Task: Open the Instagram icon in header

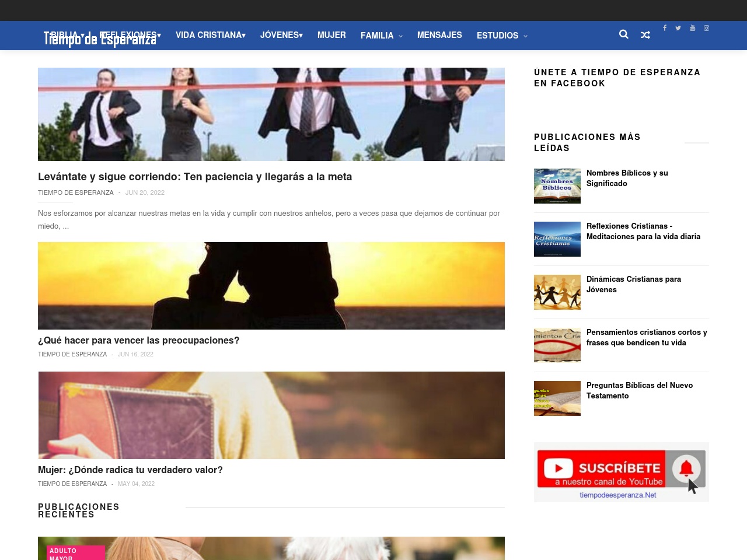Action: (x=706, y=27)
